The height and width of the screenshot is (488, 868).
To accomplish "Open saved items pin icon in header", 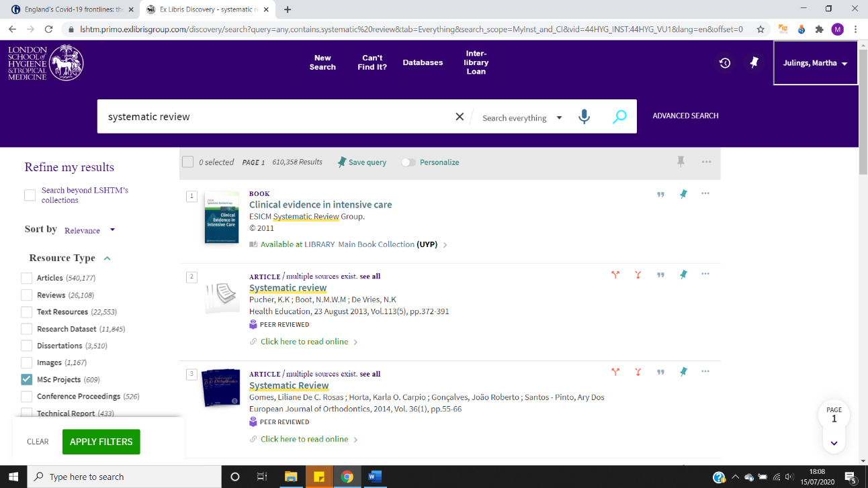I will pos(754,62).
